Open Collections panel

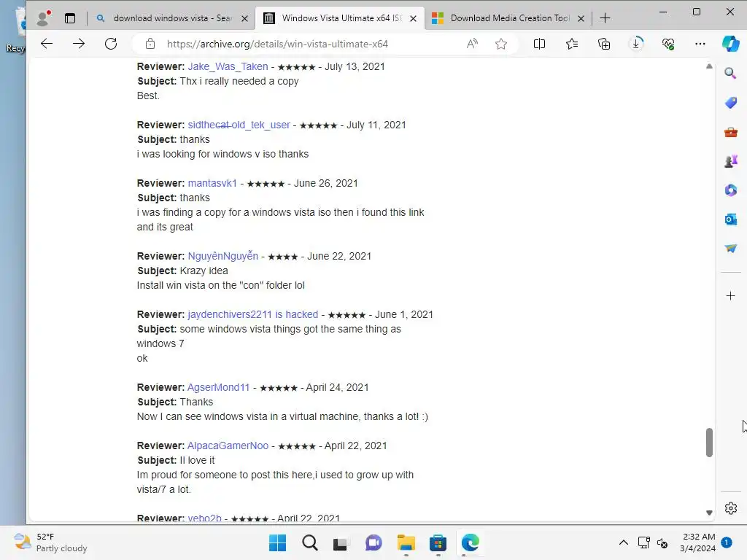point(604,44)
